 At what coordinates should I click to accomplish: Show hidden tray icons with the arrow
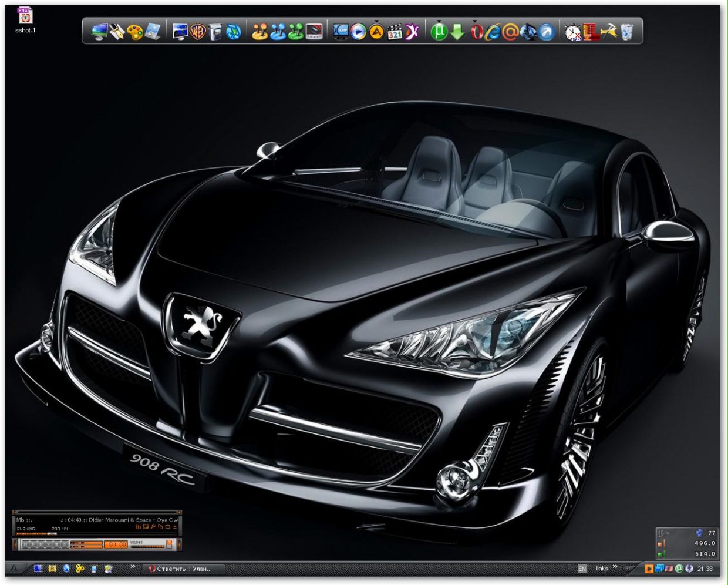pyautogui.click(x=629, y=569)
